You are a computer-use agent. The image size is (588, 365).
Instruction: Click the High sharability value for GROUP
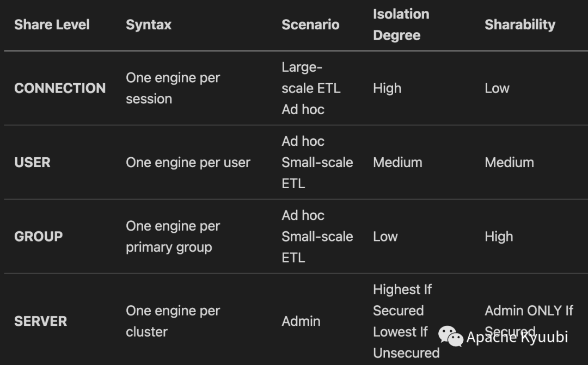point(499,237)
